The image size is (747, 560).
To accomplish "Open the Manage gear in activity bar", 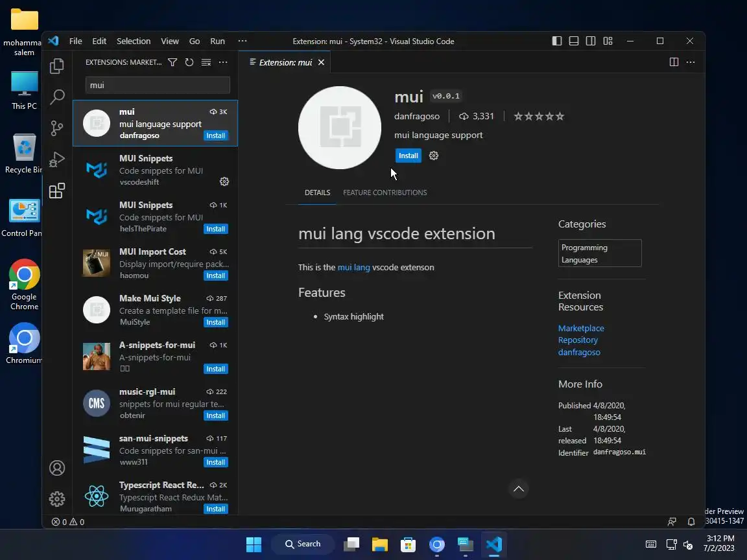I will coord(56,499).
